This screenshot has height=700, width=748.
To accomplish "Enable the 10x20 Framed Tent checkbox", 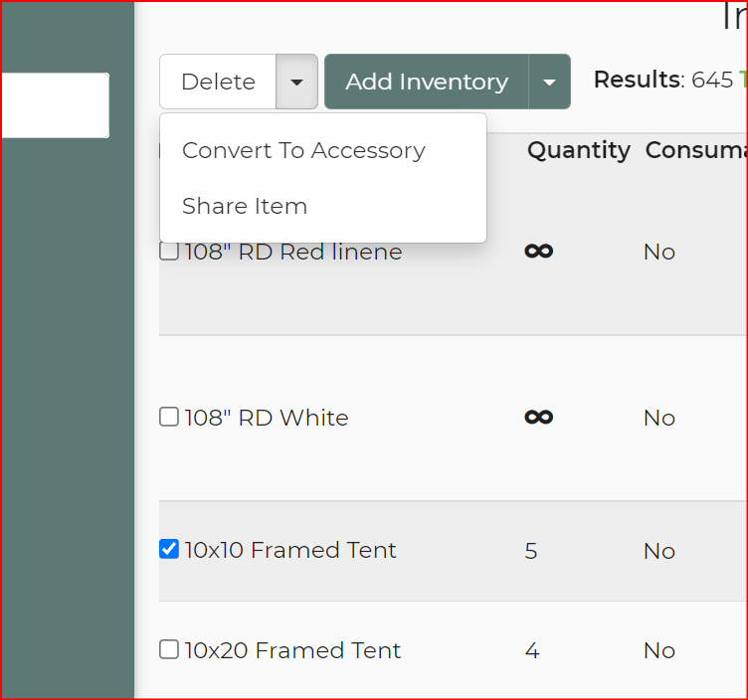I will tap(169, 649).
